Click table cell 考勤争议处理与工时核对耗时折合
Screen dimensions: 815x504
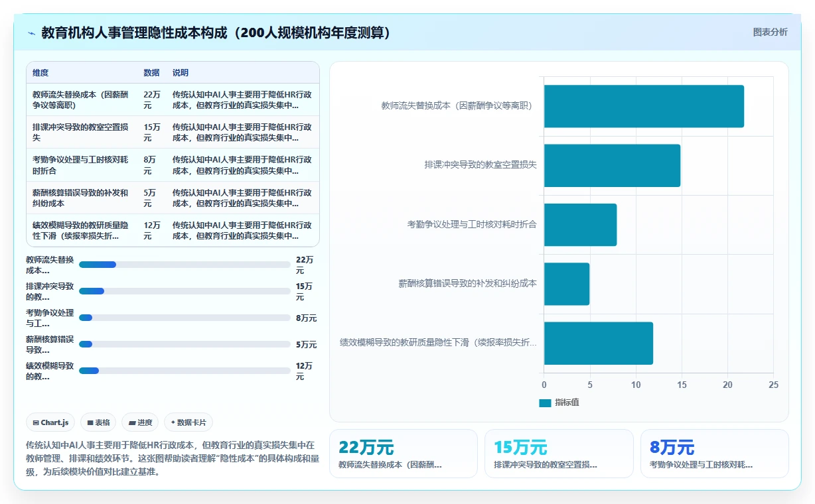81,165
